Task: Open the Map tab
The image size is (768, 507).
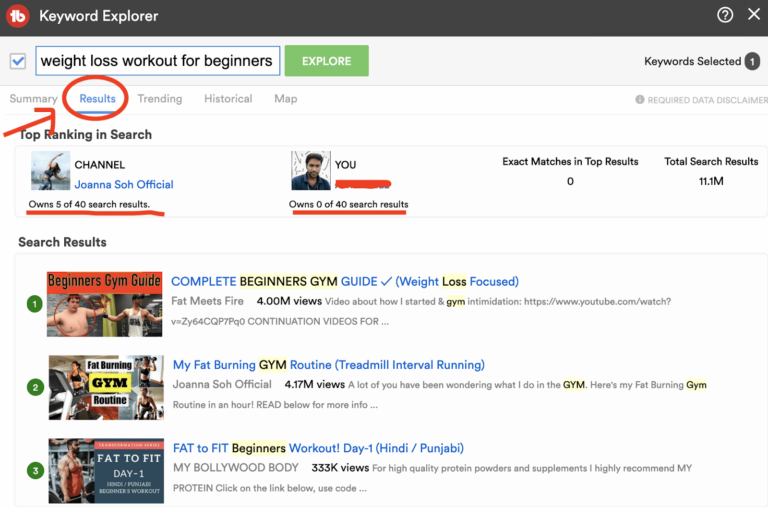Action: 286,98
